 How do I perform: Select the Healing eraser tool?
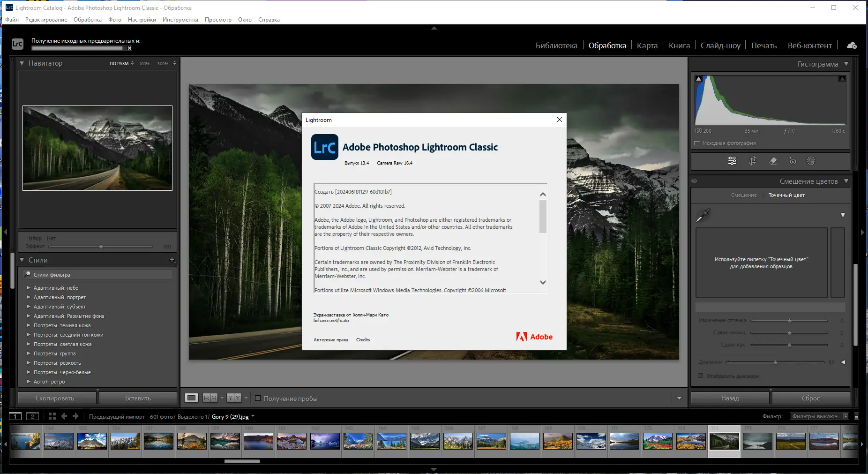coord(773,161)
